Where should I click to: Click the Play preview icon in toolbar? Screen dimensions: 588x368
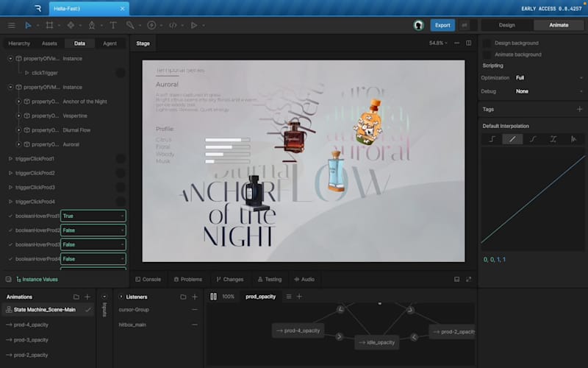click(194, 25)
